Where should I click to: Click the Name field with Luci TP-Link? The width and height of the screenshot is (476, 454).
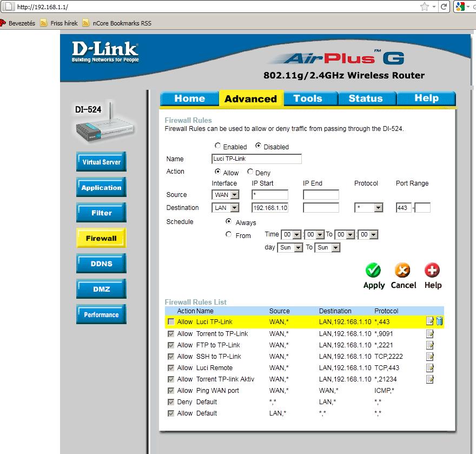[x=256, y=159]
